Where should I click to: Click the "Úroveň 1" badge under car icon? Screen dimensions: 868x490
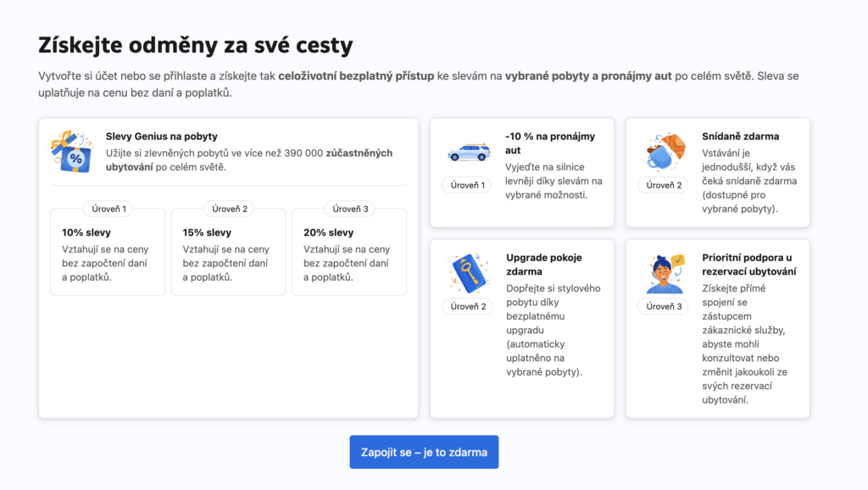coord(467,185)
